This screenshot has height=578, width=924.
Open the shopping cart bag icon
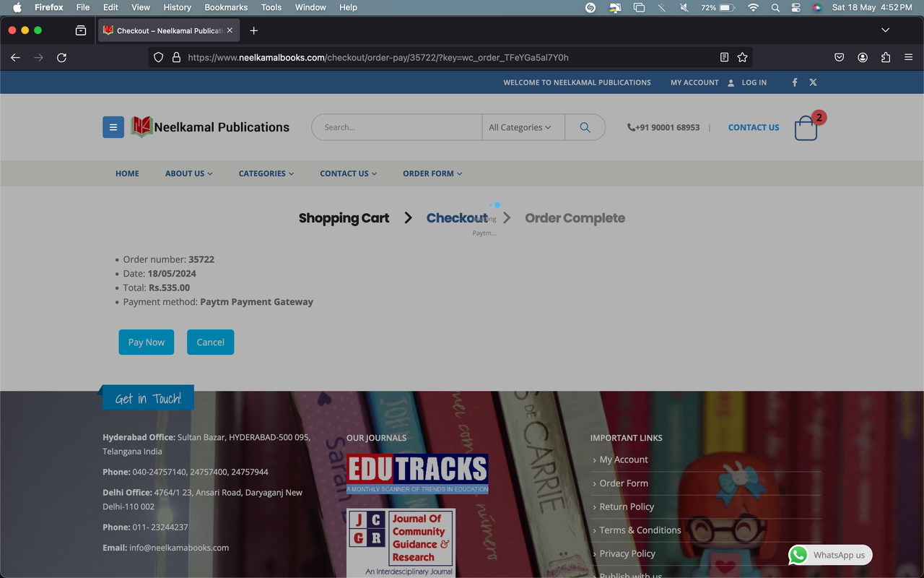806,128
